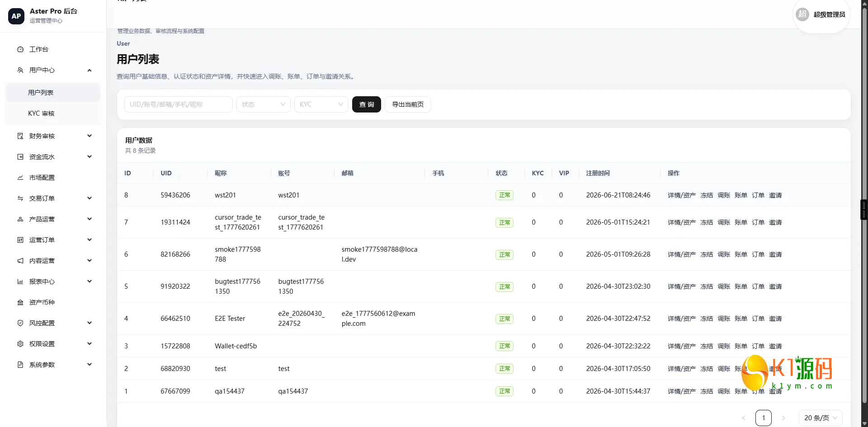Click the 产品运营 icon
Screen dimensions: 868x427
pos(20,219)
